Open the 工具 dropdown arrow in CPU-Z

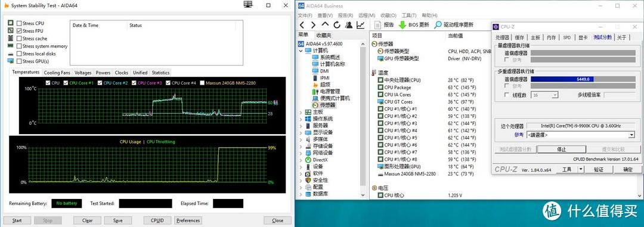(581, 169)
